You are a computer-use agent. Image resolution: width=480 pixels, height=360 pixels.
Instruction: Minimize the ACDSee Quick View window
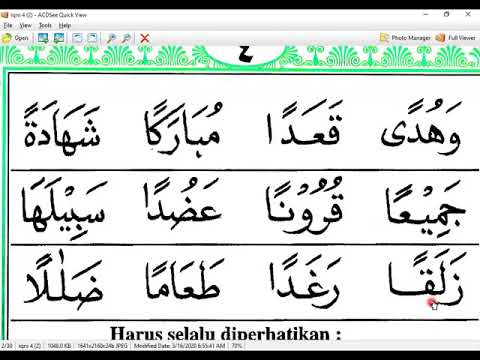[426, 15]
